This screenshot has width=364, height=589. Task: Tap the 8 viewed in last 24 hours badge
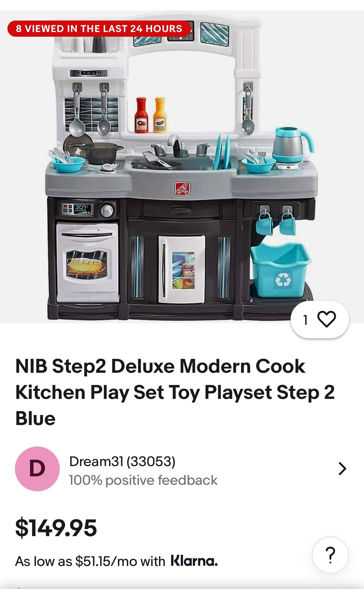[99, 29]
